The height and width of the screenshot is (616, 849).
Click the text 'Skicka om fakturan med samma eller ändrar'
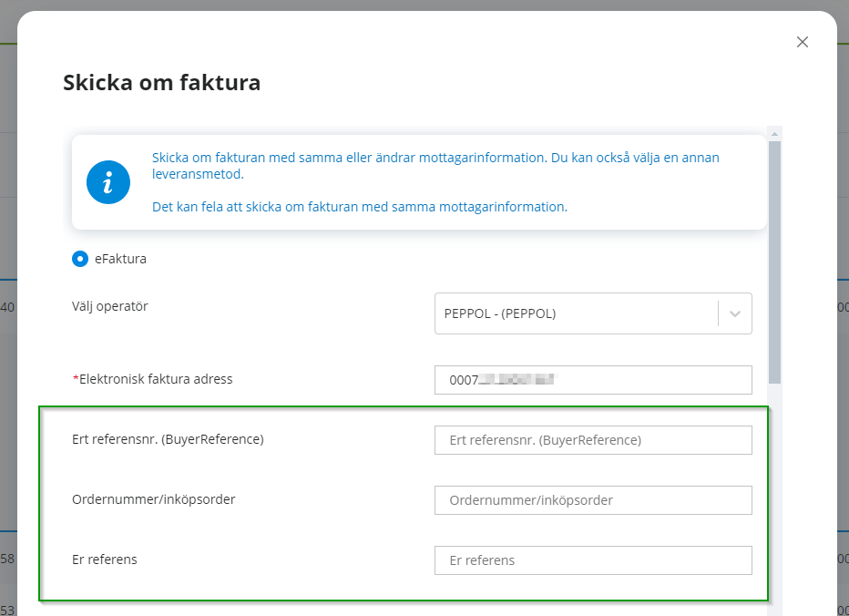(x=283, y=158)
